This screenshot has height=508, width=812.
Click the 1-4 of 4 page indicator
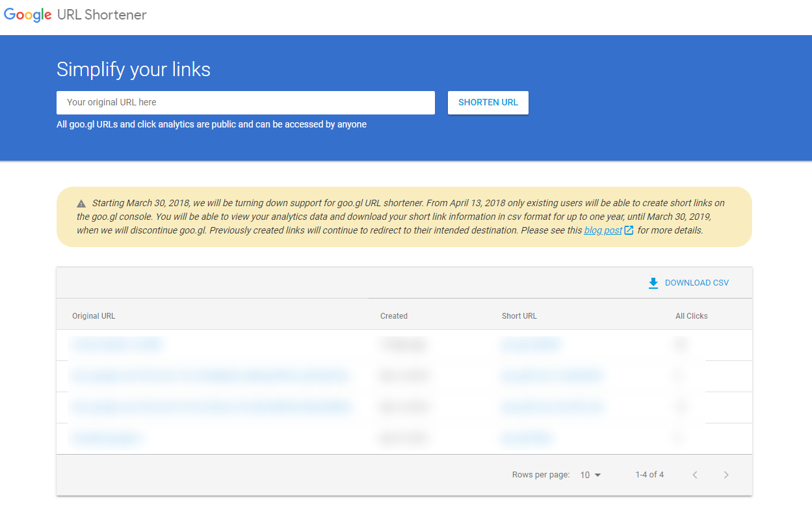click(x=649, y=475)
